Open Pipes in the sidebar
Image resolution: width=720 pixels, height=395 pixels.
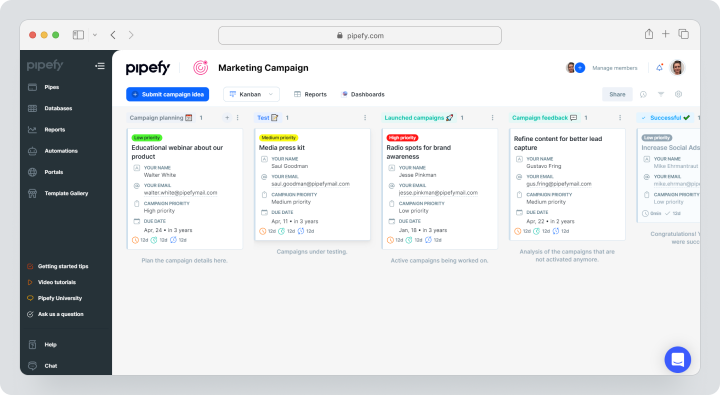(x=51, y=87)
